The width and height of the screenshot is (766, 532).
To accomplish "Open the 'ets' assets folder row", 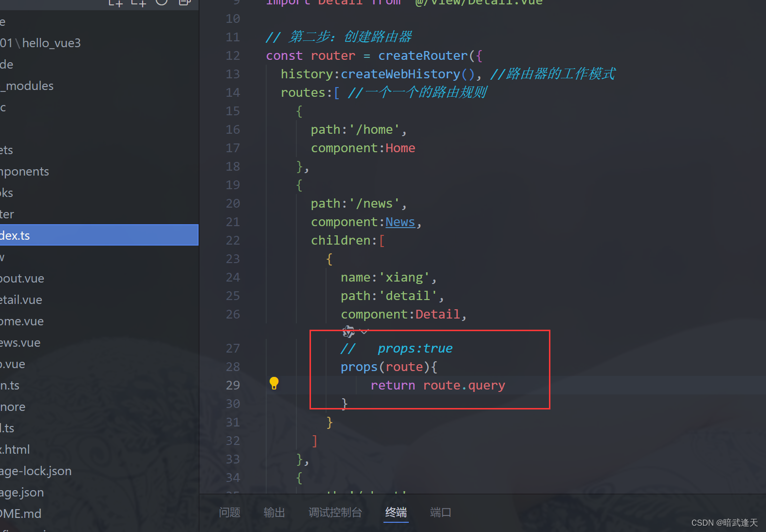I will 99,150.
